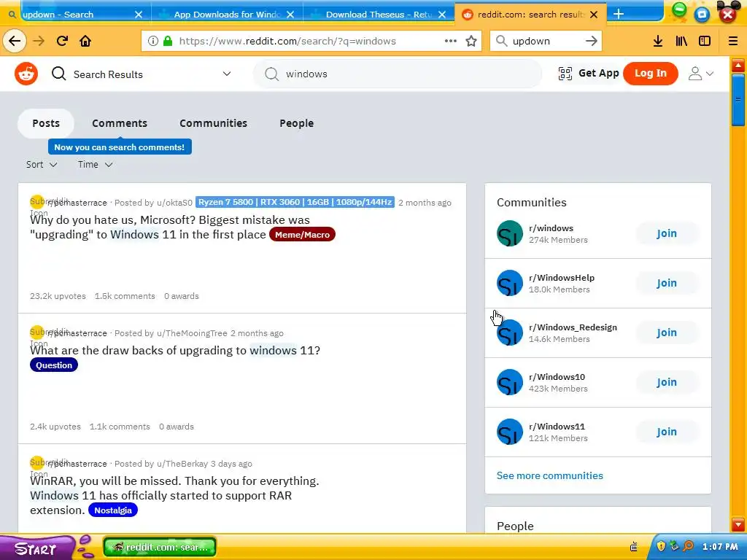This screenshot has height=560, width=747.
Task: Close the reddit.com search results tab
Action: [594, 15]
